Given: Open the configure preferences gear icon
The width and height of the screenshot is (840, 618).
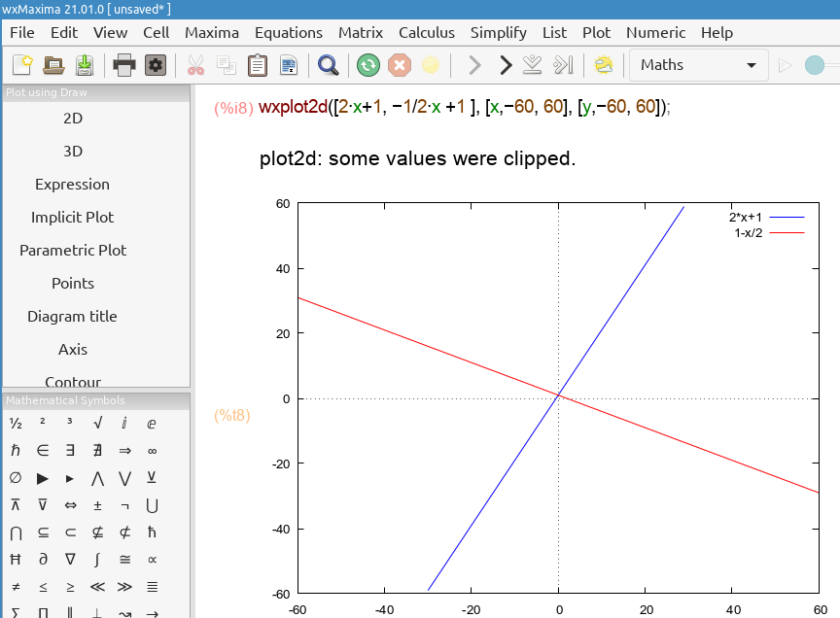Looking at the screenshot, I should pyautogui.click(x=156, y=65).
